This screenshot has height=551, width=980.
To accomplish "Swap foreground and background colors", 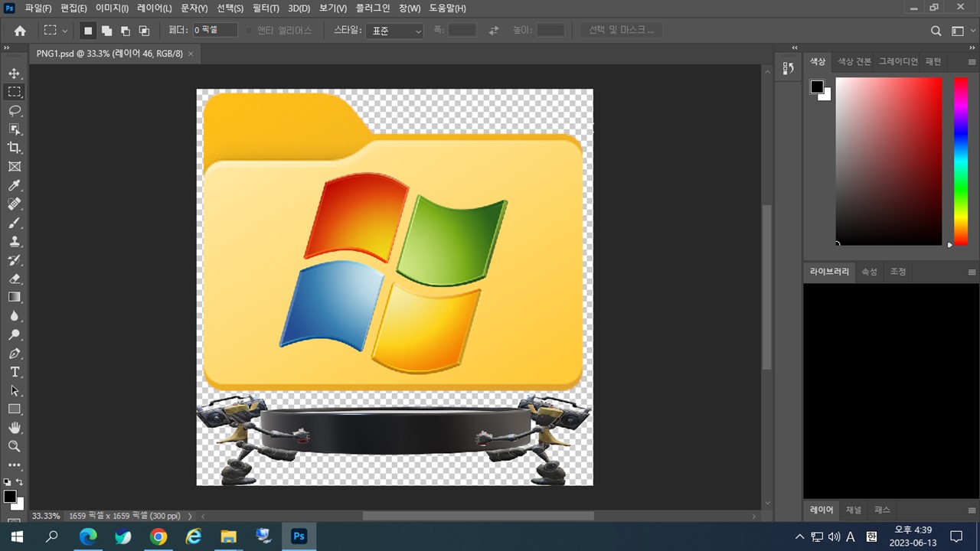I will (20, 482).
